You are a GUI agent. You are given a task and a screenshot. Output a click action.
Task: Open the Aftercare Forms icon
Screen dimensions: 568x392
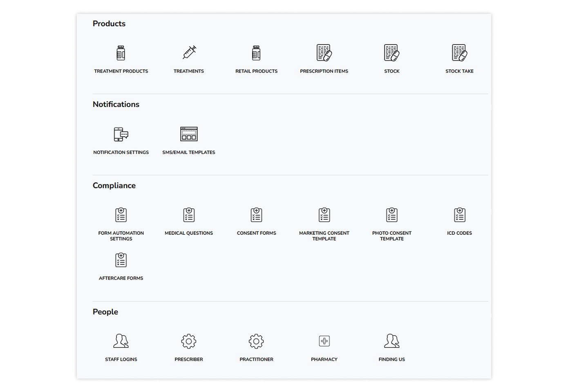coord(121,260)
